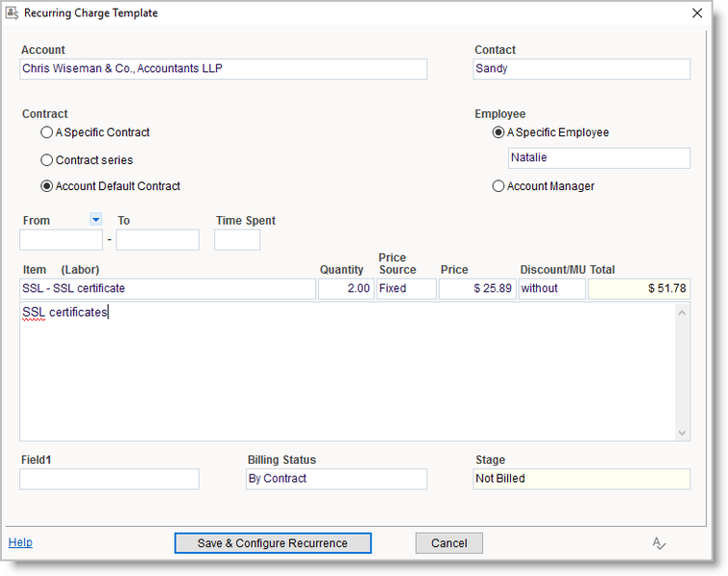Image resolution: width=728 pixels, height=576 pixels.
Task: Click the Quantity field showing 2.00
Action: 346,288
